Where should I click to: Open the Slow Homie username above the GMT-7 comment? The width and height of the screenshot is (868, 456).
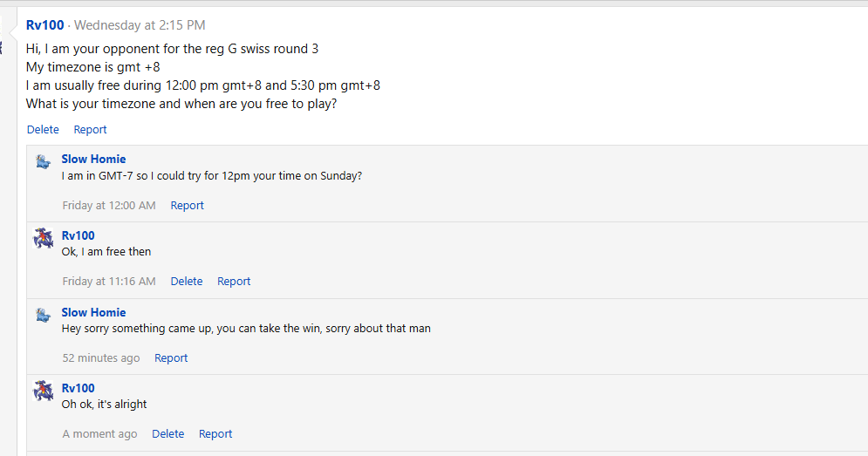[93, 160]
